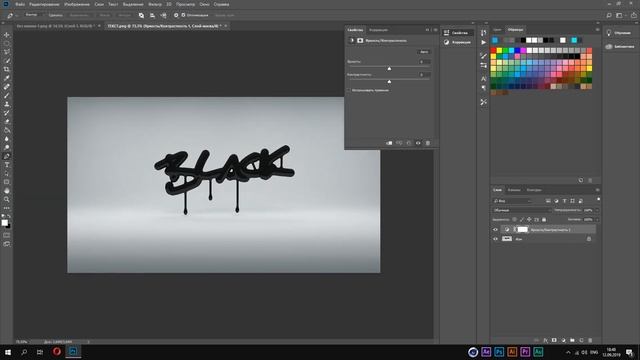Screen dimensions: 640x360
Task: Open layer filter kind dropdown
Action: click(513, 201)
